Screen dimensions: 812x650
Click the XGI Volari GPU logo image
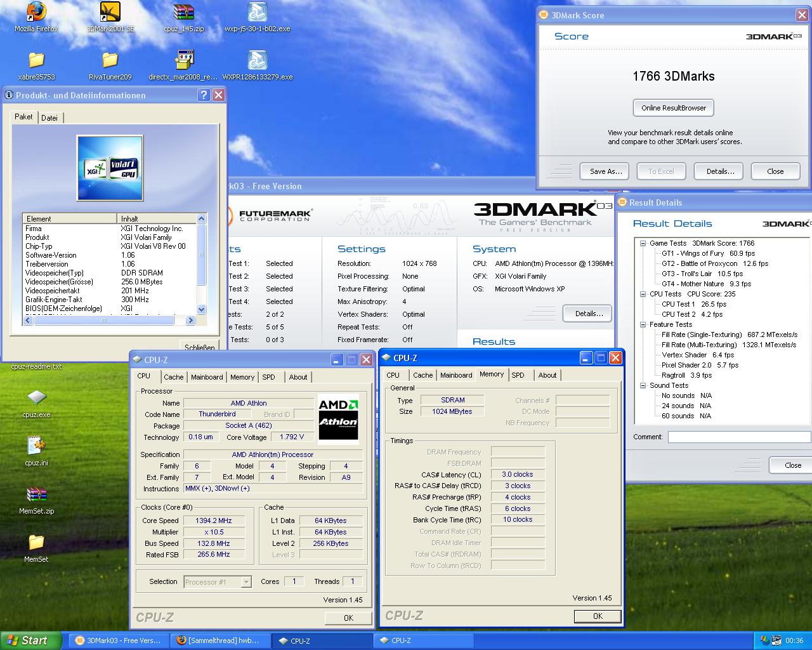coord(110,168)
